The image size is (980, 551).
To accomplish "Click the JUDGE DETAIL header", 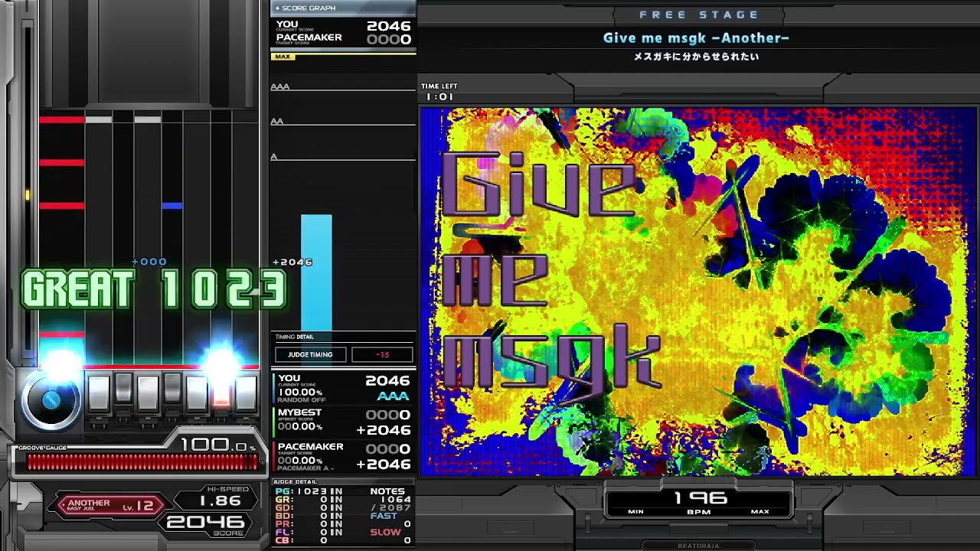I will 295,482.
